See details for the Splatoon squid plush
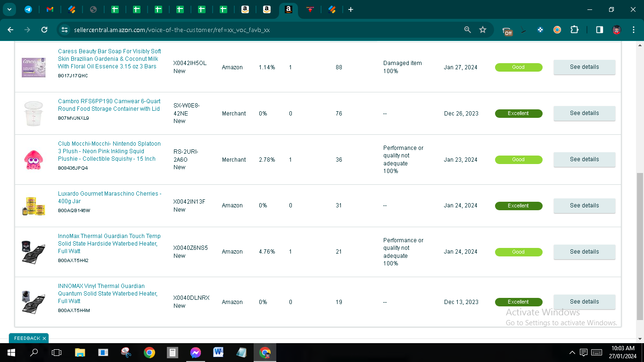The image size is (644, 362). (x=584, y=159)
